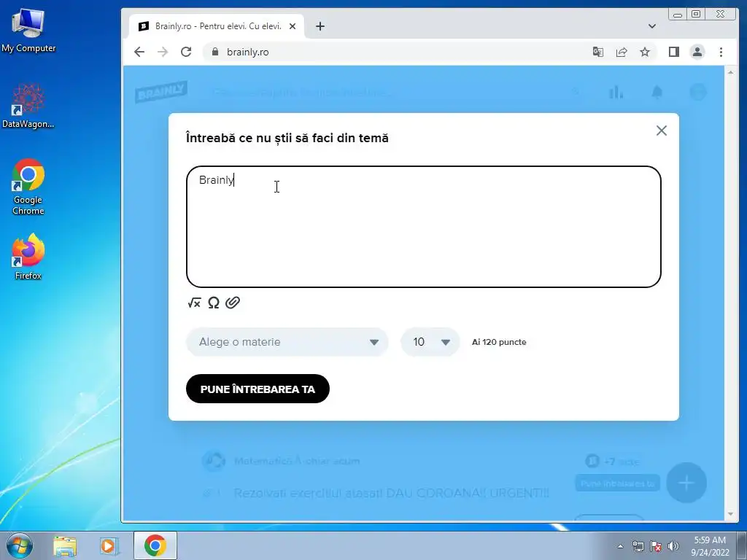747x560 pixels.
Task: Insert an equation with the square root icon
Action: (194, 303)
